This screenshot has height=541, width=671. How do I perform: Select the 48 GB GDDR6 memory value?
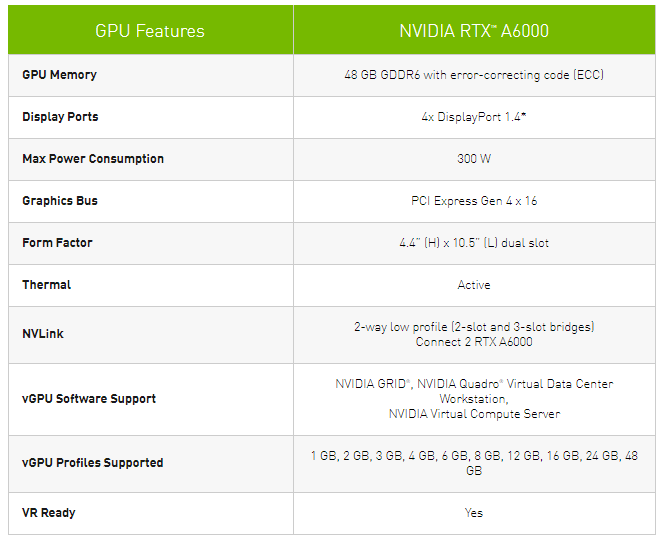click(473, 75)
